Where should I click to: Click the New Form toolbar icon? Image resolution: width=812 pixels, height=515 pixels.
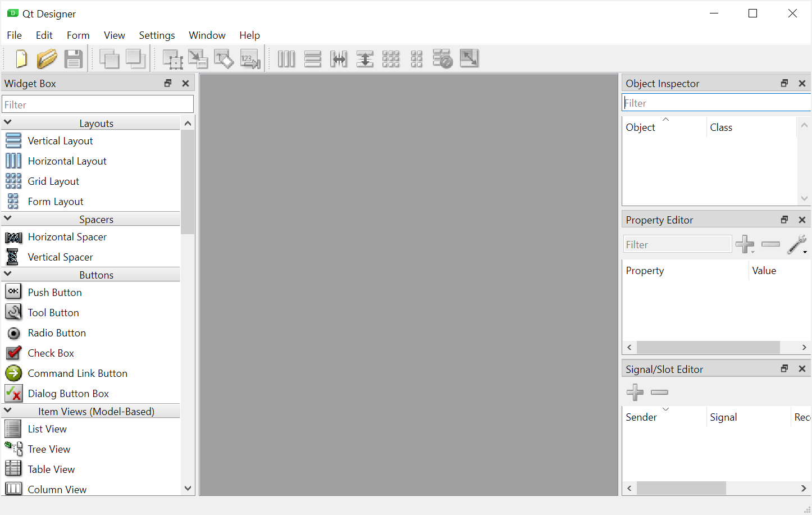point(21,58)
